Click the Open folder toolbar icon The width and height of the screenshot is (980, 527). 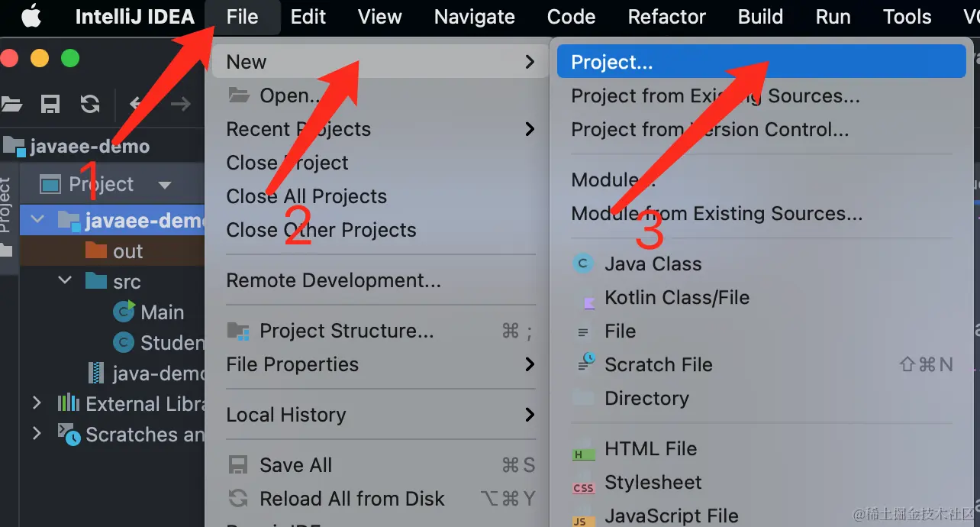(11, 104)
